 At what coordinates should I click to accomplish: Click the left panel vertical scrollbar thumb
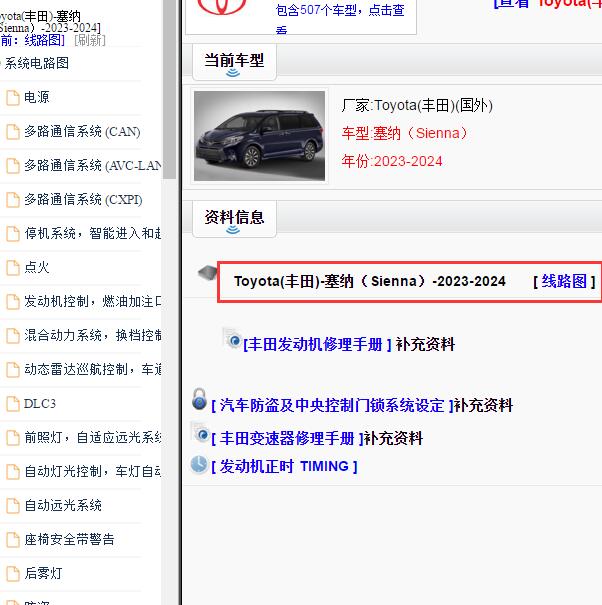[169, 89]
